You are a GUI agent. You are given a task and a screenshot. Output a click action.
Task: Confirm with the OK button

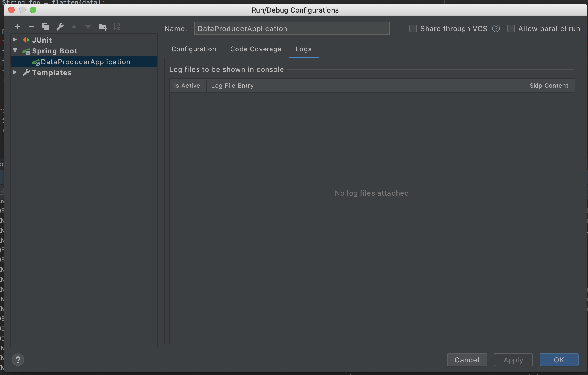(x=559, y=360)
